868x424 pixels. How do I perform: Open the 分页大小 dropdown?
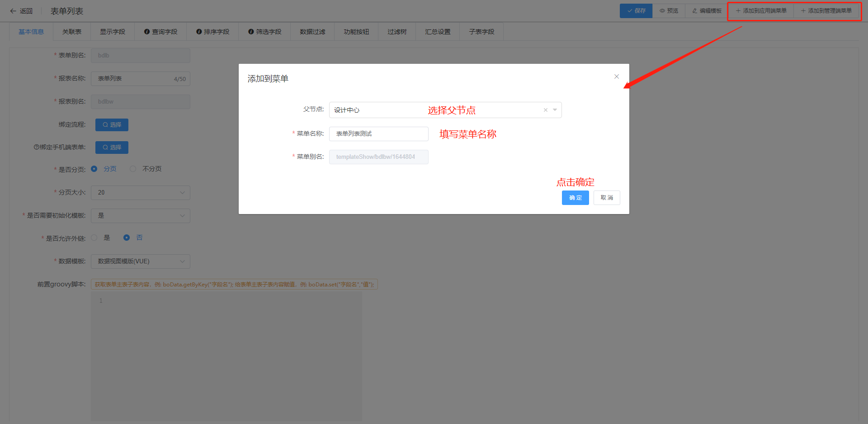tap(140, 192)
